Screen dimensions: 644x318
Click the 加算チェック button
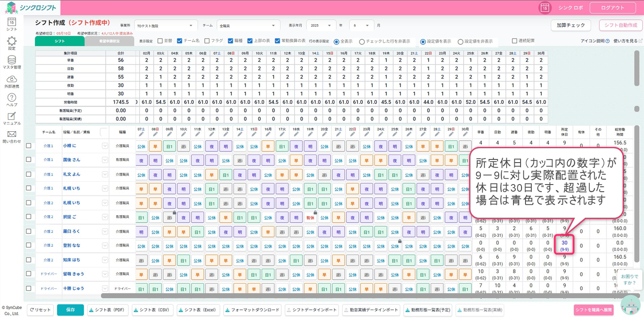coord(571,26)
